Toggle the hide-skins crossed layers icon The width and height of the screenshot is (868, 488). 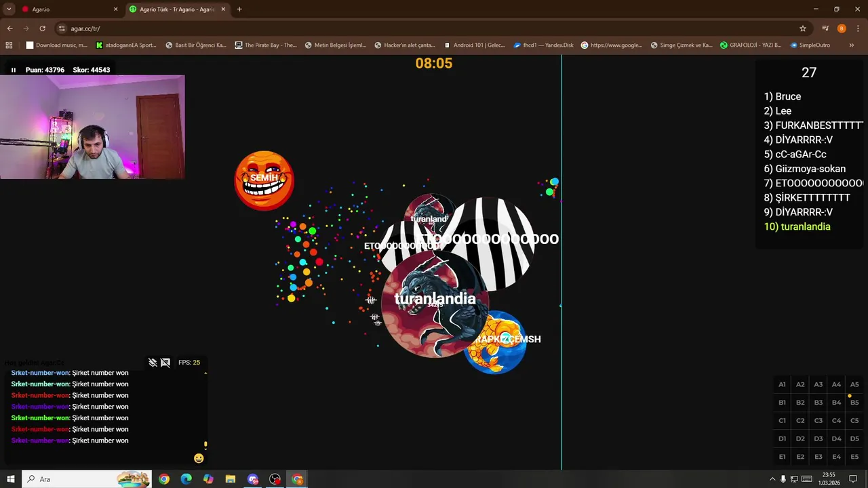(153, 363)
